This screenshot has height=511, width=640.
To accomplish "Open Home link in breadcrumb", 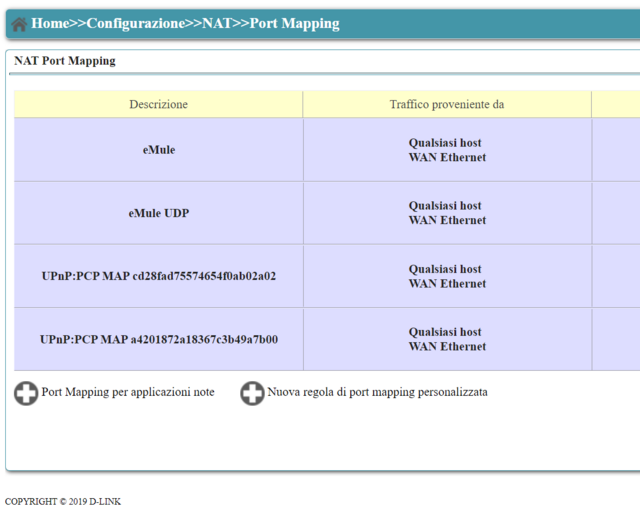I will click(50, 23).
